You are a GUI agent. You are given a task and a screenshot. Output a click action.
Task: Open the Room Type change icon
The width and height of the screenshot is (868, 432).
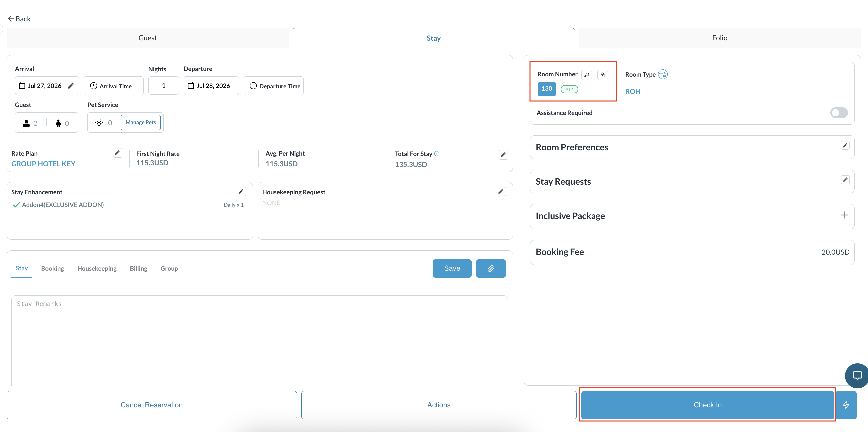(663, 74)
